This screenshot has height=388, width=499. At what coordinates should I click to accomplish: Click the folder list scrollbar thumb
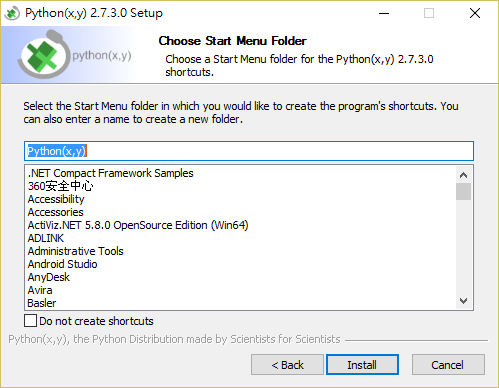pyautogui.click(x=463, y=191)
